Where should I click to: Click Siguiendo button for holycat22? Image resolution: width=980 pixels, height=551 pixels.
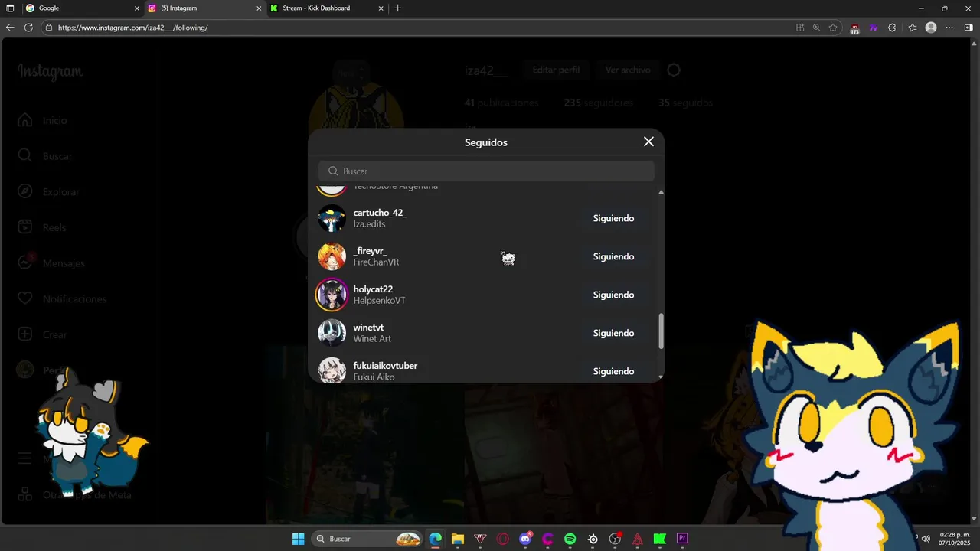tap(613, 295)
